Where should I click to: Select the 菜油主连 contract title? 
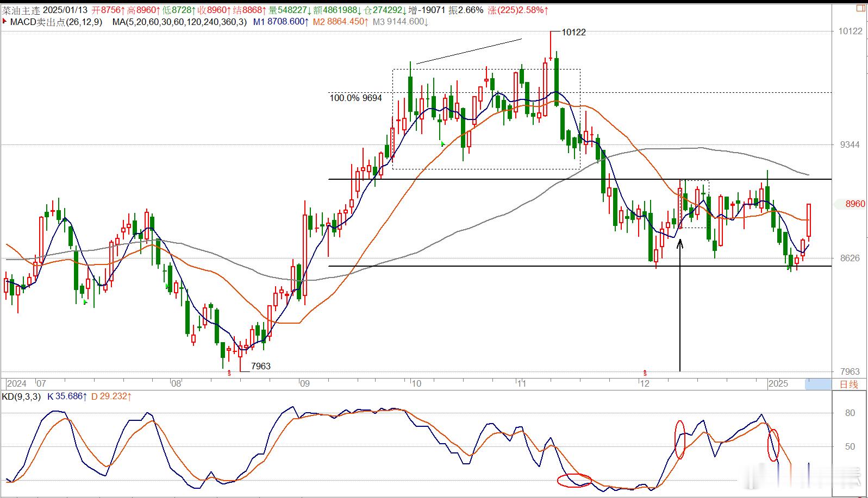21,10
